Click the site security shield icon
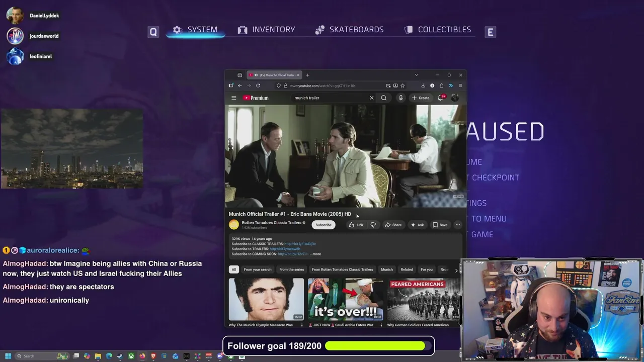The width and height of the screenshot is (644, 362). pos(279,85)
